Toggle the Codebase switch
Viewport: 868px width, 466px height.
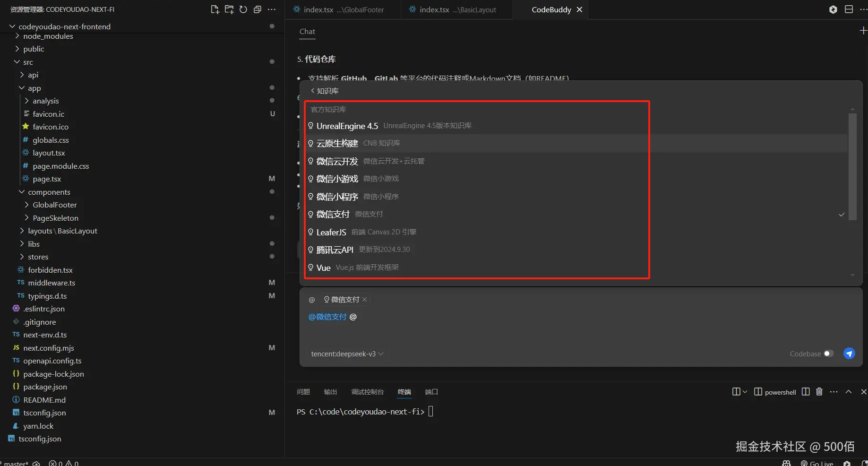[x=829, y=354]
